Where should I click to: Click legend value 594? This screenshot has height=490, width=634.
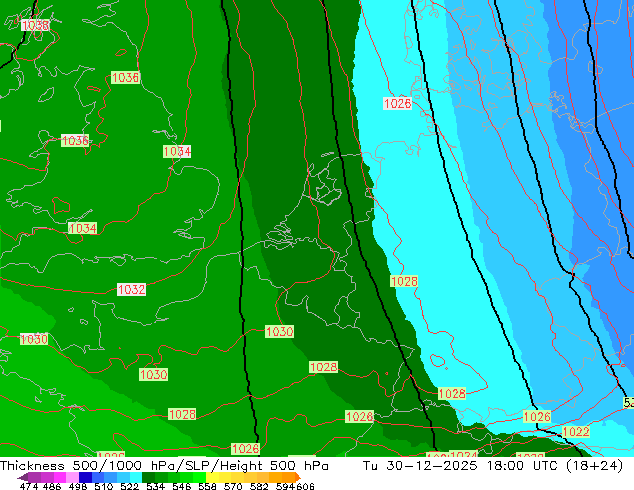click(285, 486)
